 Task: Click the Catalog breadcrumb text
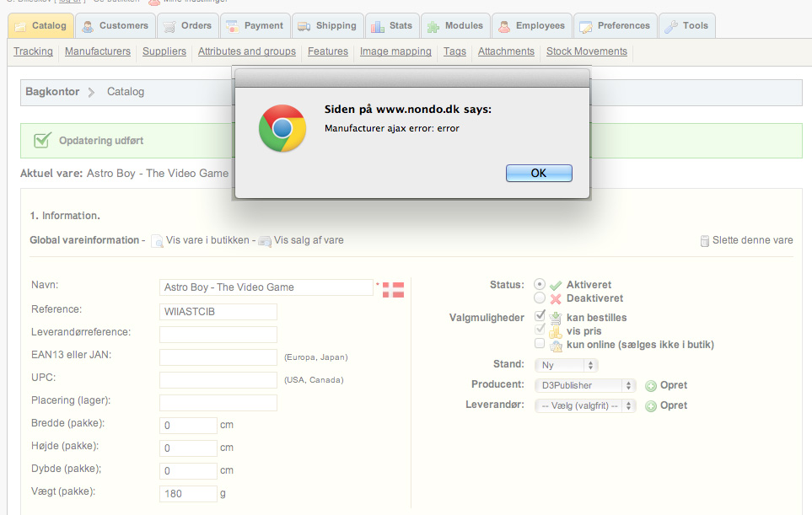126,92
